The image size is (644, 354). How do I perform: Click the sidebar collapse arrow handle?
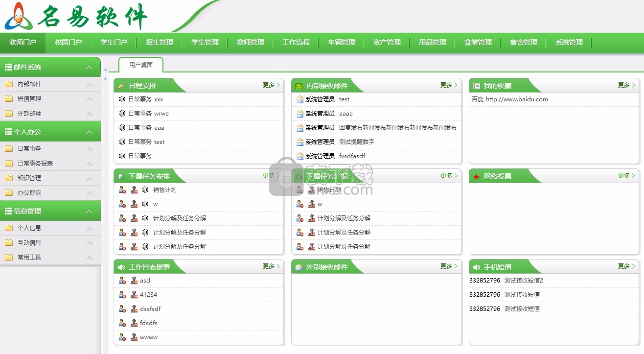point(105,78)
